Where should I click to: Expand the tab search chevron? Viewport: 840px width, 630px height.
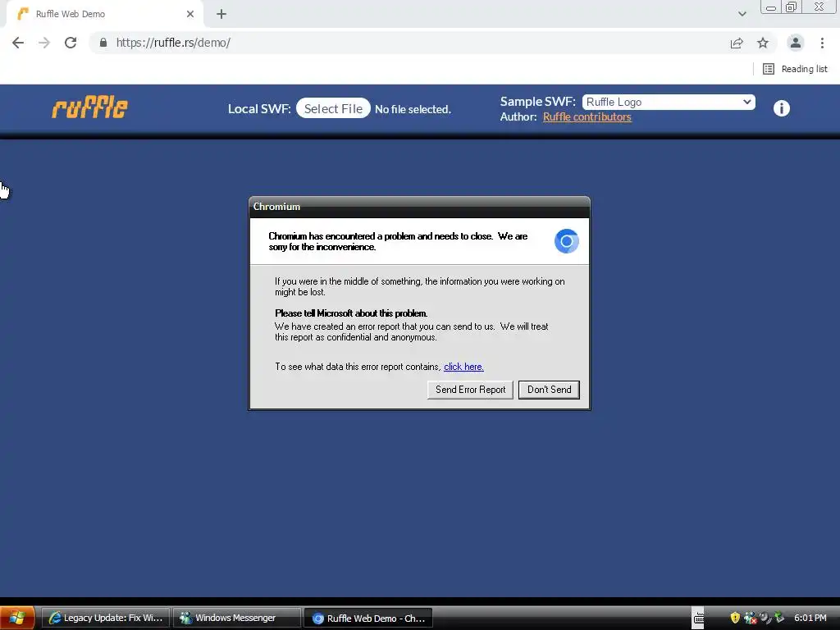tap(742, 14)
